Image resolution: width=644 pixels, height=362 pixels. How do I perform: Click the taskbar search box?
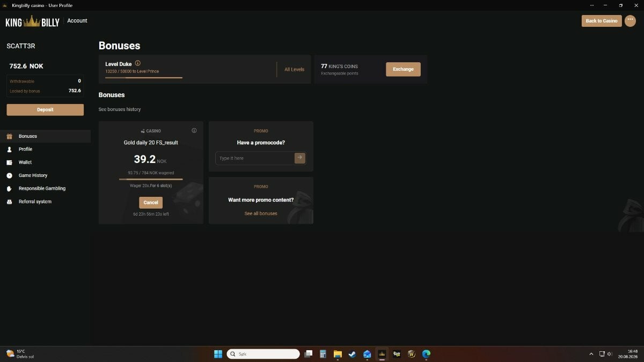pyautogui.click(x=263, y=354)
